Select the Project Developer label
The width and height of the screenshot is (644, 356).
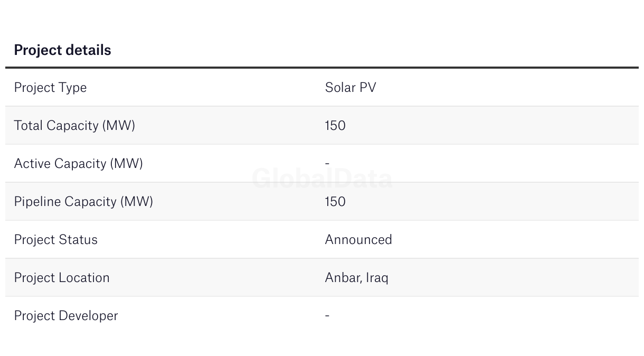coord(66,316)
